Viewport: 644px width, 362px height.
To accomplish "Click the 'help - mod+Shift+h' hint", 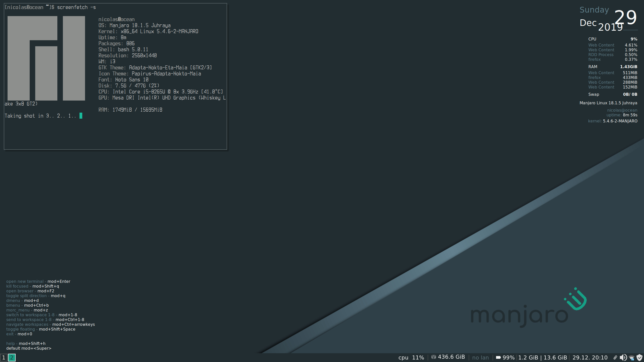I will [x=26, y=343].
